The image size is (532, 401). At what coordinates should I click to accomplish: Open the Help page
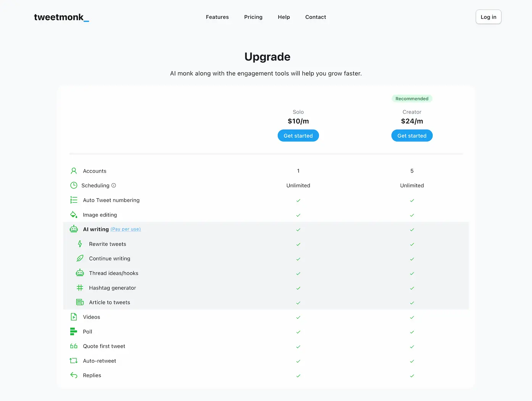coord(284,17)
